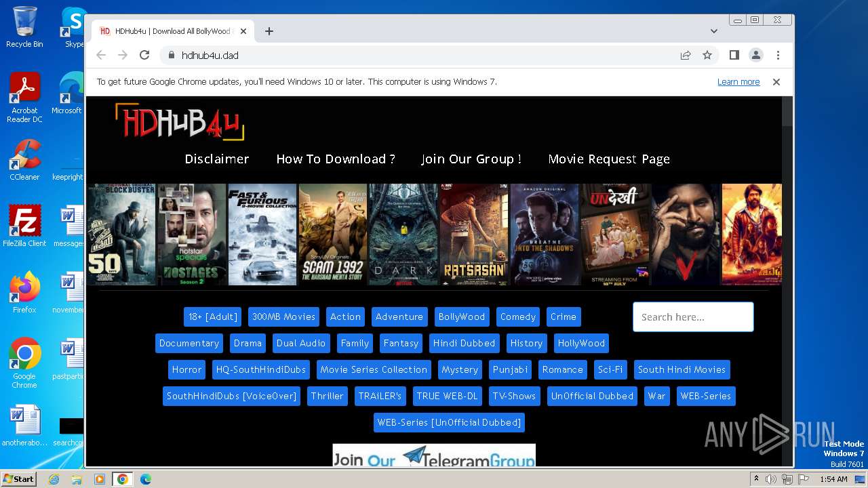Open the side panel icon
The width and height of the screenshot is (868, 488).
point(734,55)
